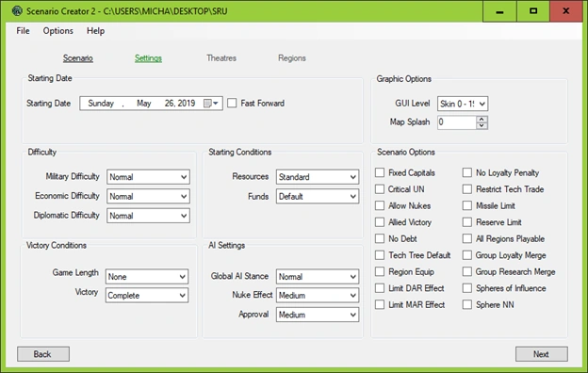Switch to the Scenario tab
Viewport: 588px width, 373px height.
coord(78,58)
